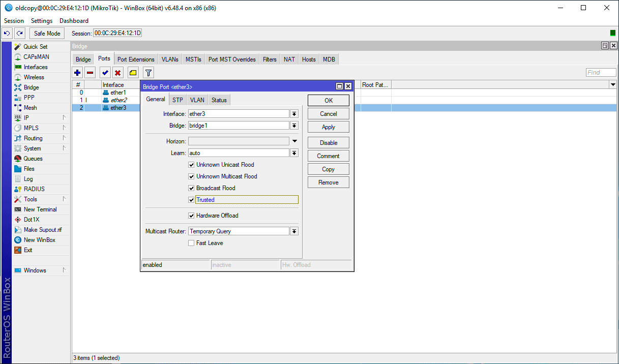Image resolution: width=619 pixels, height=364 pixels.
Task: Expand the Horizon field arrow
Action: coord(294,141)
